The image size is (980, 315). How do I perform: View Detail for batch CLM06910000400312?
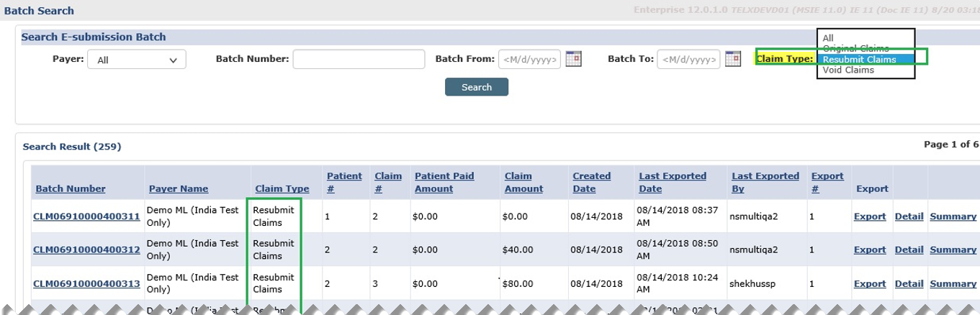(x=909, y=250)
